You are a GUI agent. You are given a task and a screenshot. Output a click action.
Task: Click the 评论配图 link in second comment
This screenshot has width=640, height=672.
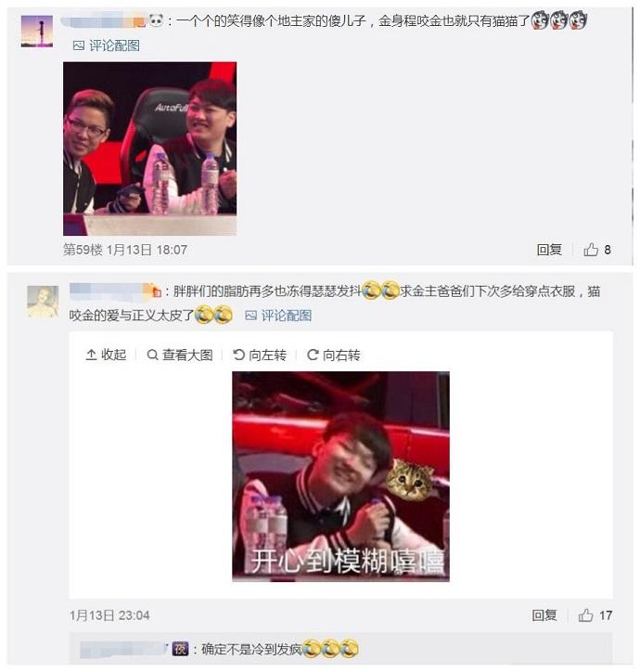pos(278,316)
